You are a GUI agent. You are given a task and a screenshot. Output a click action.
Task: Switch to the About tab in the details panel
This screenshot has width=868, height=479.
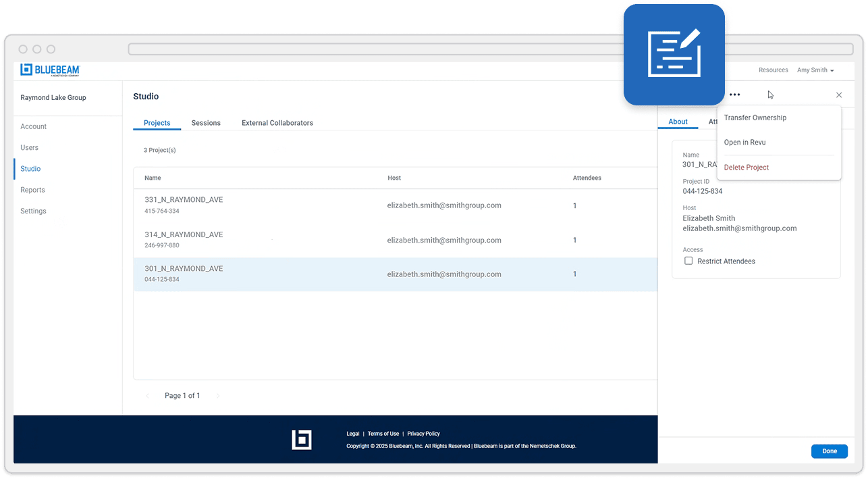678,121
